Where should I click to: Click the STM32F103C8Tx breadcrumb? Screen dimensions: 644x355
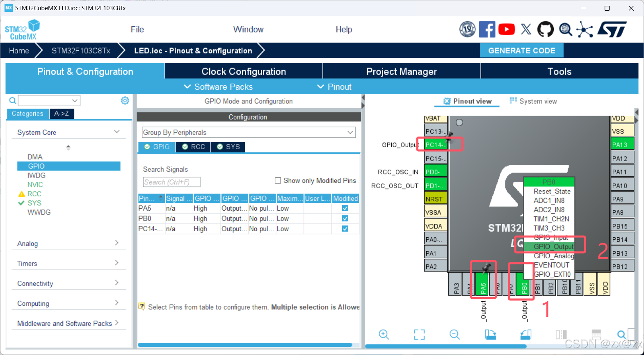[81, 50]
